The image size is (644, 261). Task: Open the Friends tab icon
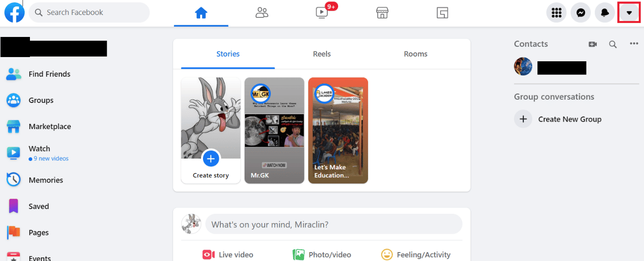click(262, 13)
